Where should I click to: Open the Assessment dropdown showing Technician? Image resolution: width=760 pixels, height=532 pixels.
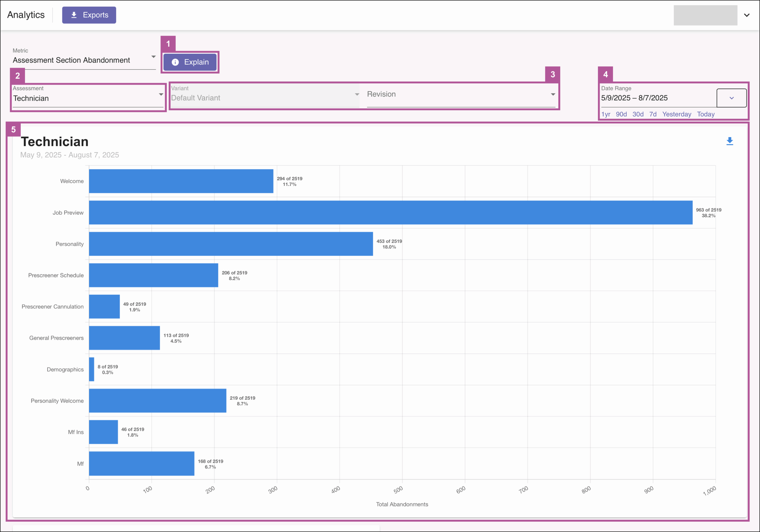(x=88, y=98)
